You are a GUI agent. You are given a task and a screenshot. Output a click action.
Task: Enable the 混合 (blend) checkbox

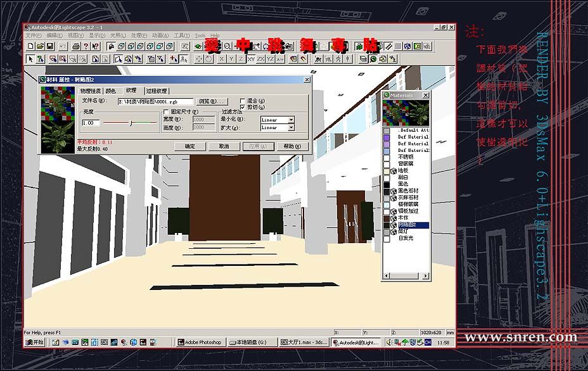pyautogui.click(x=243, y=101)
